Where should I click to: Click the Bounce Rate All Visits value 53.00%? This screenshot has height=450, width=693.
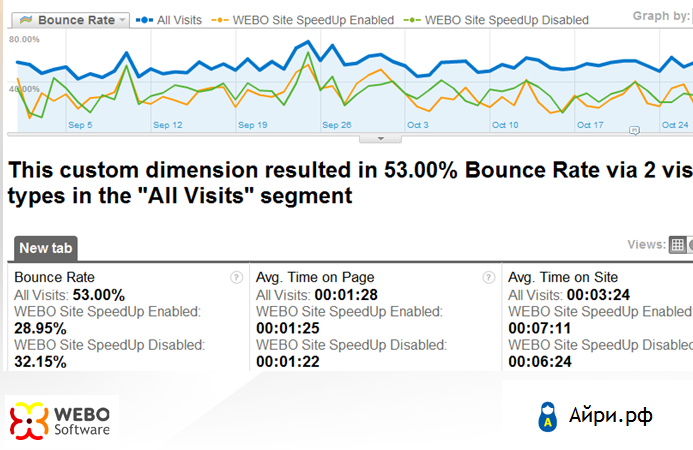(99, 295)
